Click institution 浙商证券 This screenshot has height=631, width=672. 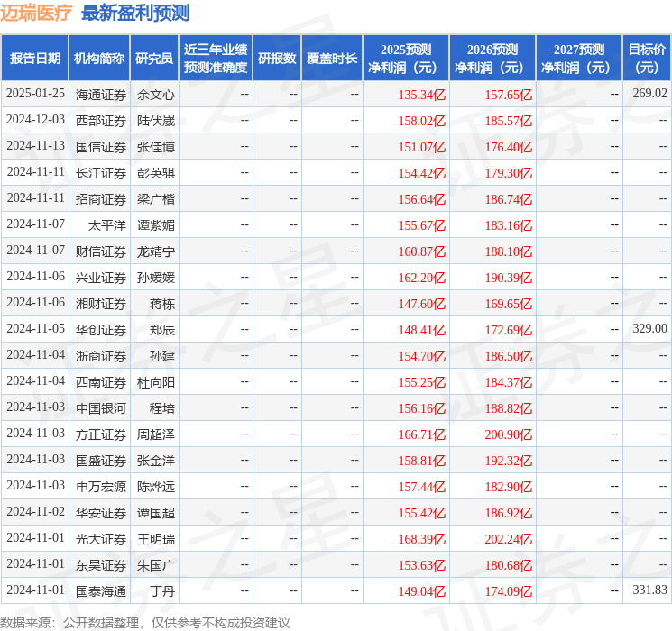pos(101,356)
